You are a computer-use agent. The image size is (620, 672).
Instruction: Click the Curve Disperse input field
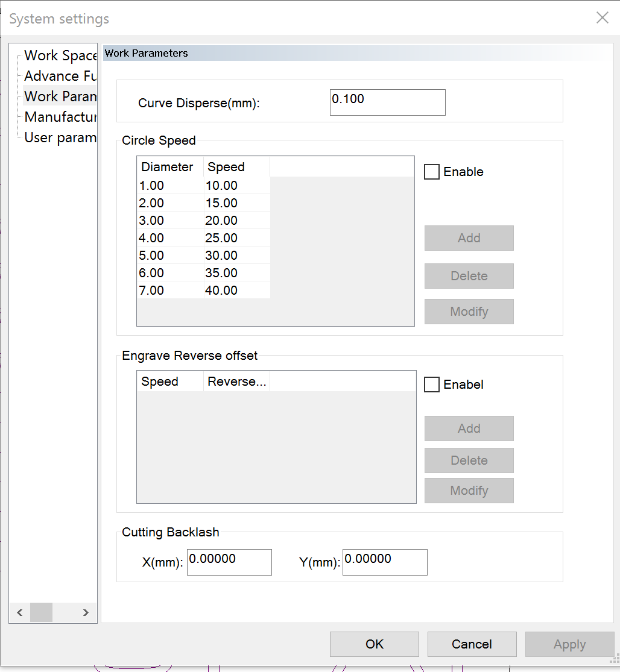click(x=387, y=102)
